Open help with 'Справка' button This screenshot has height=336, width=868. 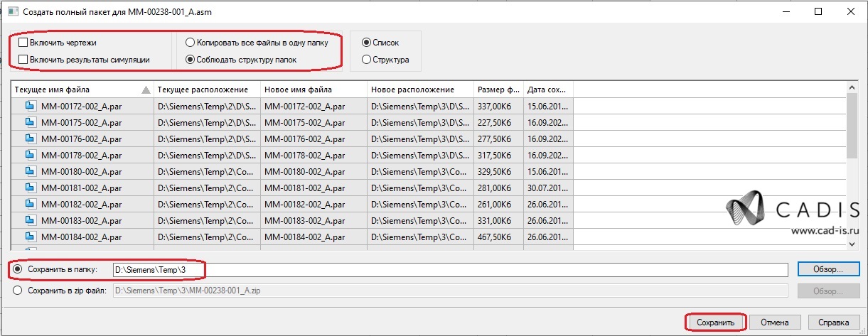(x=833, y=322)
